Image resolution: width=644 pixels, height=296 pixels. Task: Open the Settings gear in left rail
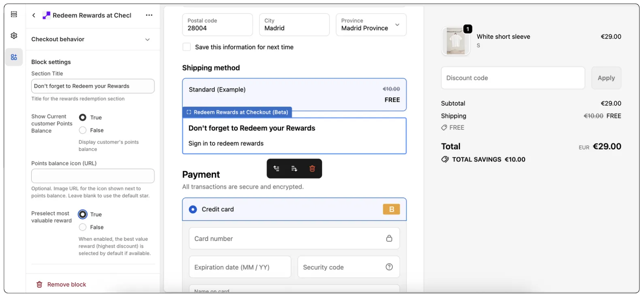(14, 36)
